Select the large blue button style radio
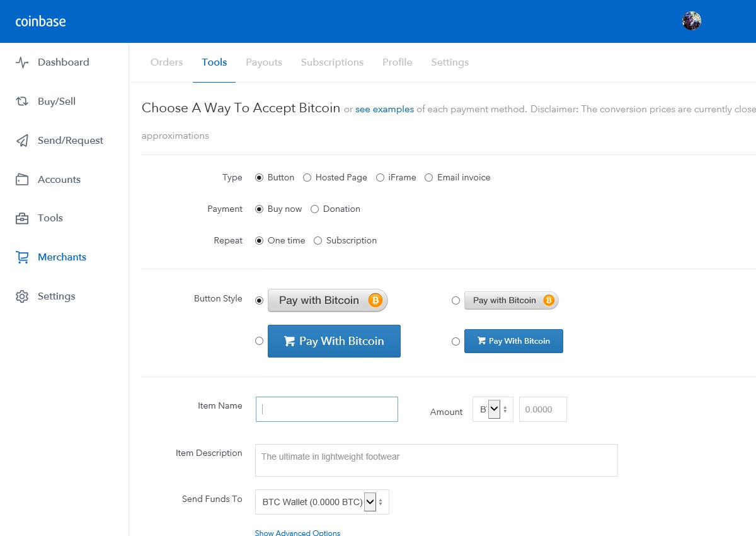The image size is (756, 536). tap(259, 341)
